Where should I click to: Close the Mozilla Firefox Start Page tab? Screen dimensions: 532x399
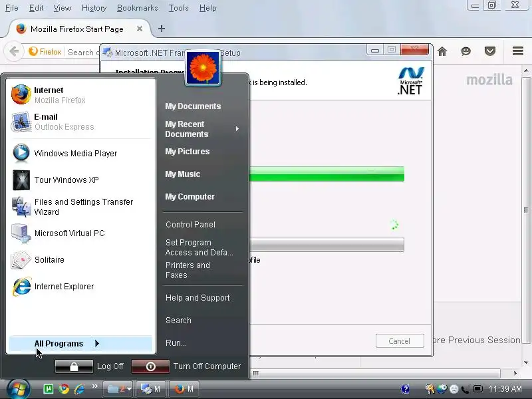140,29
